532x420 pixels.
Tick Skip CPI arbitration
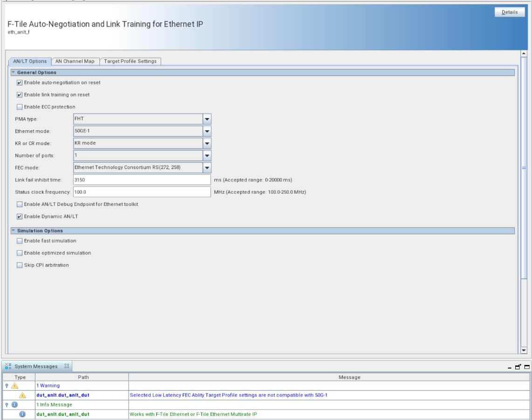(20, 265)
